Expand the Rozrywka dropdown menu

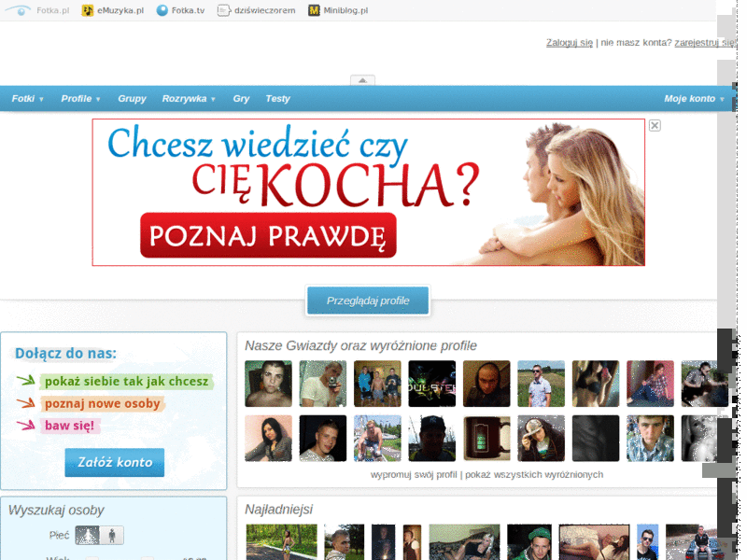click(189, 99)
